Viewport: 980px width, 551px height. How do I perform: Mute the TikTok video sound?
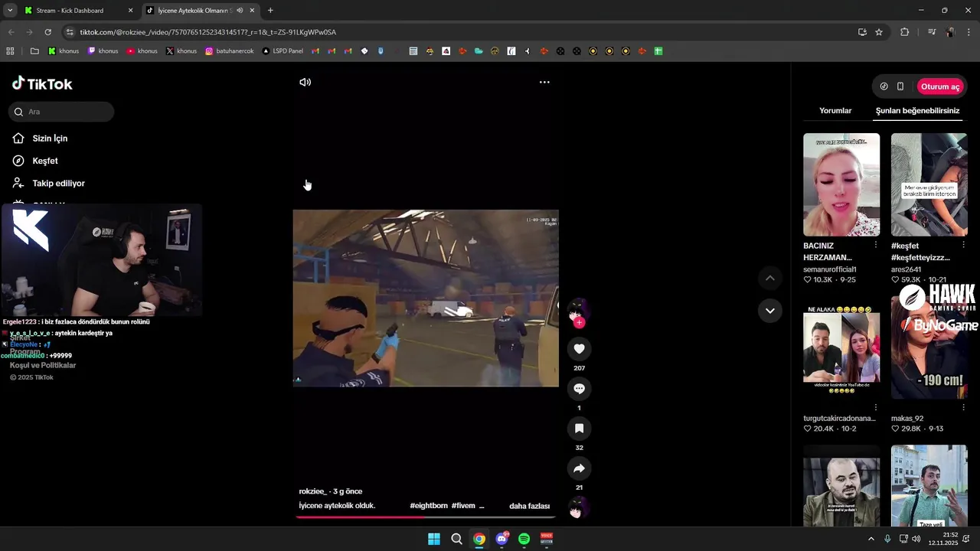305,82
